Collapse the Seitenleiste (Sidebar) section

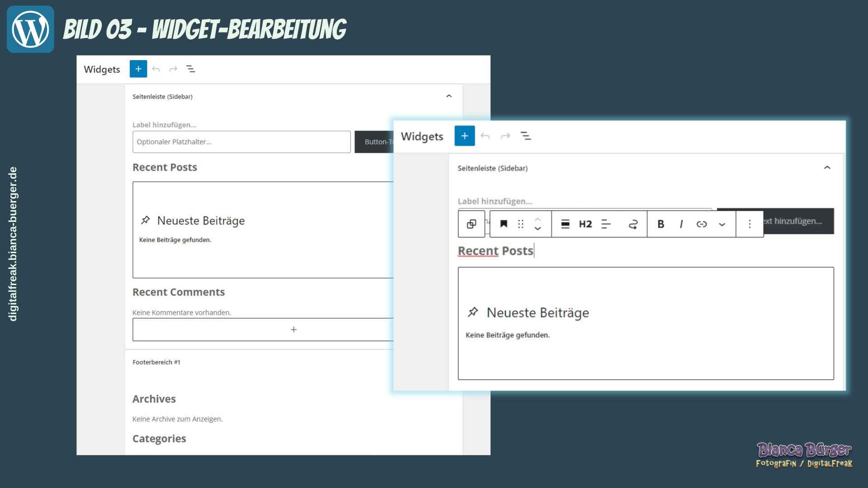(827, 168)
